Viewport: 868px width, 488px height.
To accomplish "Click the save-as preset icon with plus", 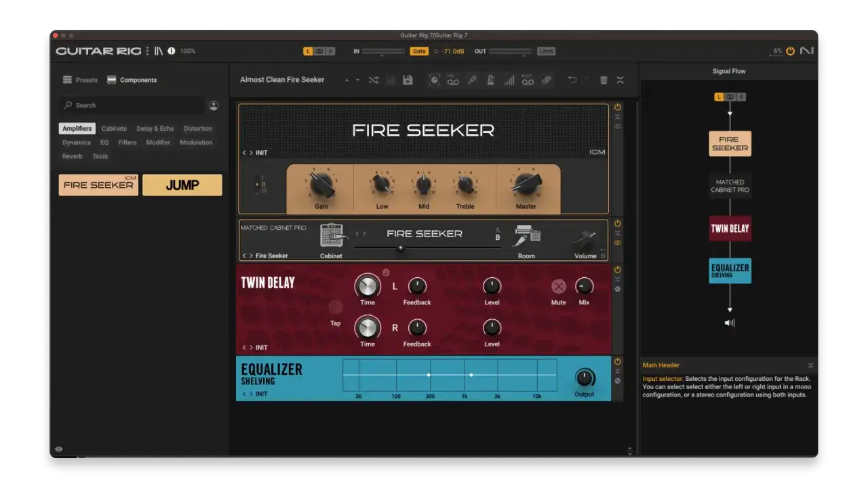I will point(408,80).
